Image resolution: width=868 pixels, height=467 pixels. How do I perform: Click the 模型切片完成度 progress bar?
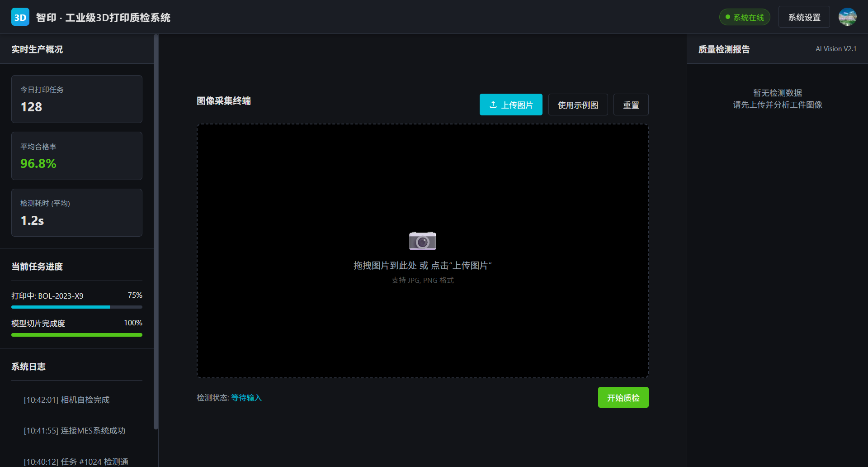[77, 335]
